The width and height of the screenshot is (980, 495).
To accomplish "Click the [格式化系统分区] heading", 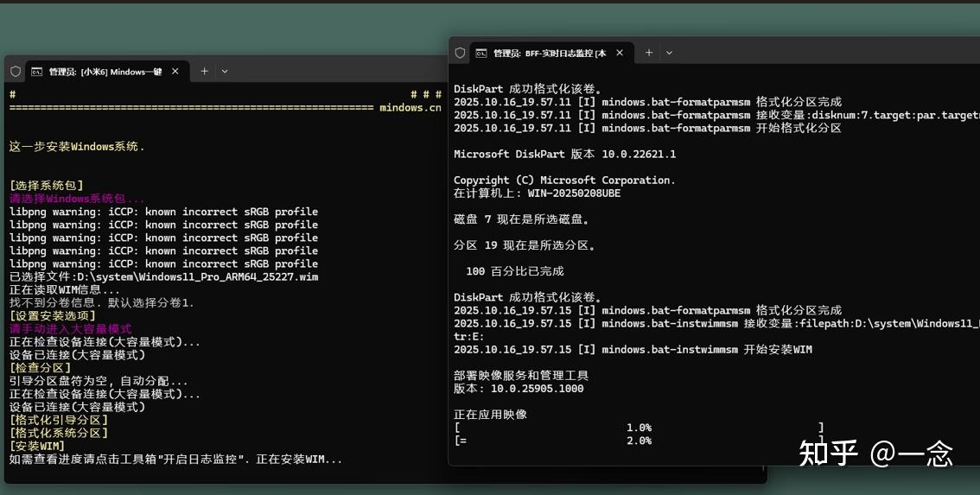I will click(59, 433).
